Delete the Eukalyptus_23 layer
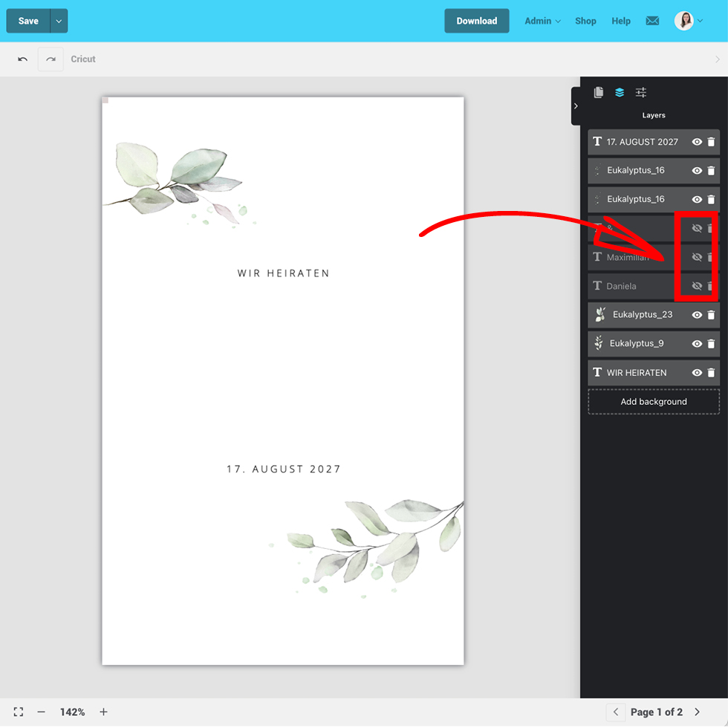This screenshot has width=728, height=728. 711,315
